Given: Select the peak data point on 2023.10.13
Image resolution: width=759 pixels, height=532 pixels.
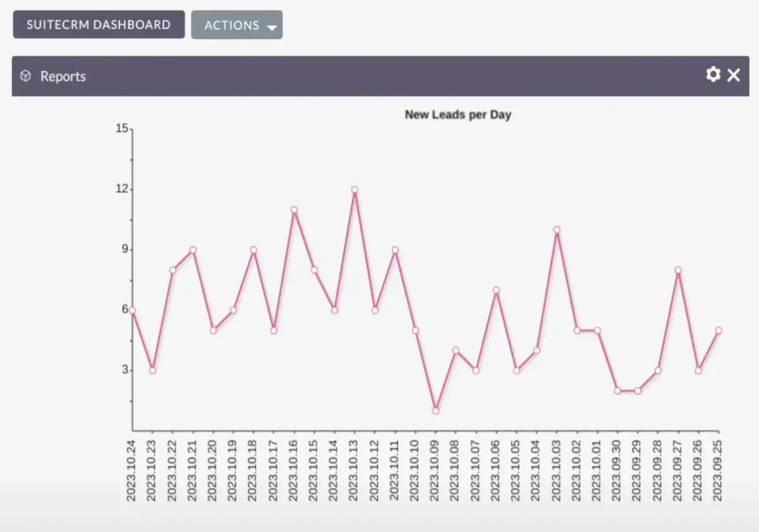Looking at the screenshot, I should click(354, 190).
